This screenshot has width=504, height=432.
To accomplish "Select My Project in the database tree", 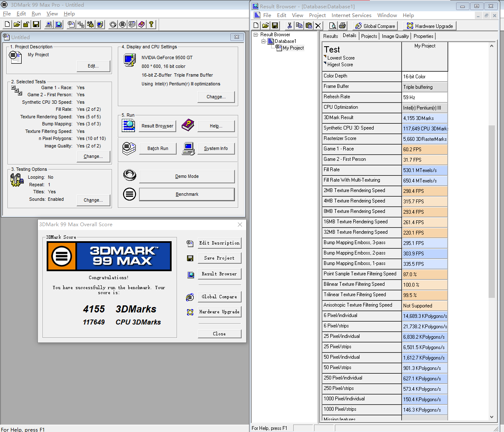I will [293, 48].
